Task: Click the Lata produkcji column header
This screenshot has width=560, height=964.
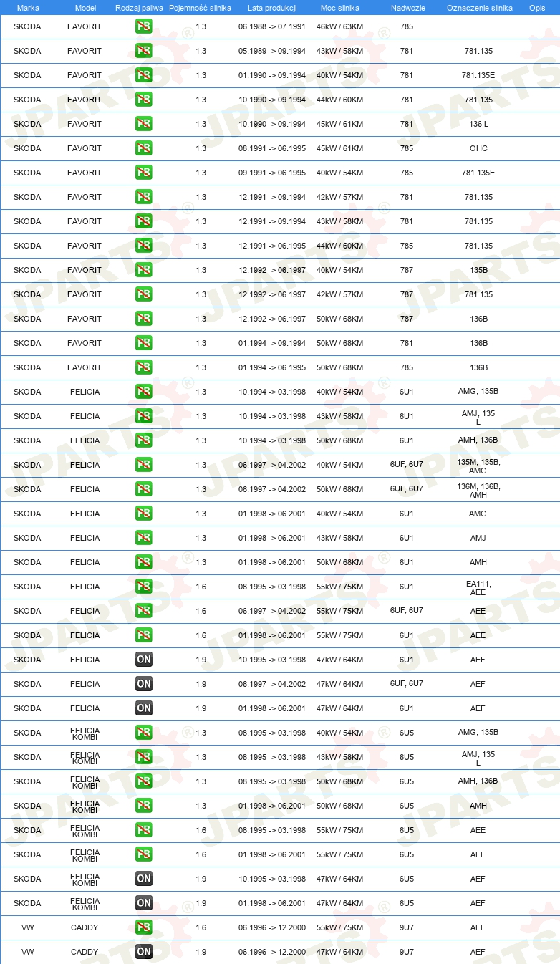Action: 272,8
